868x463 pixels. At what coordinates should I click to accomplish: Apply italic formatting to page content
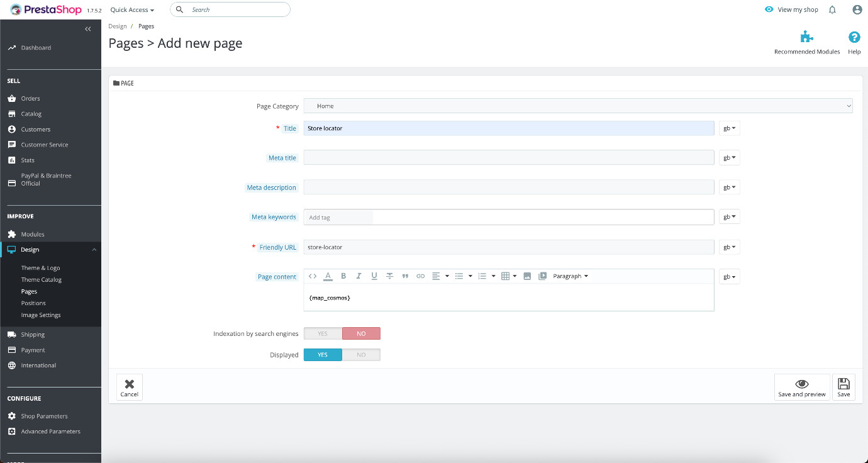coord(359,276)
